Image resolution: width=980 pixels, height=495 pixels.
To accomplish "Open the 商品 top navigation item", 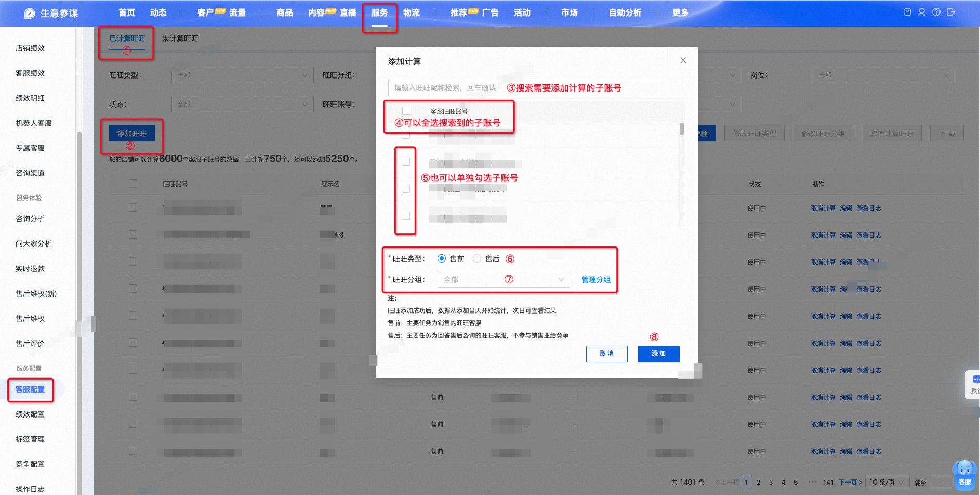I will coord(285,13).
